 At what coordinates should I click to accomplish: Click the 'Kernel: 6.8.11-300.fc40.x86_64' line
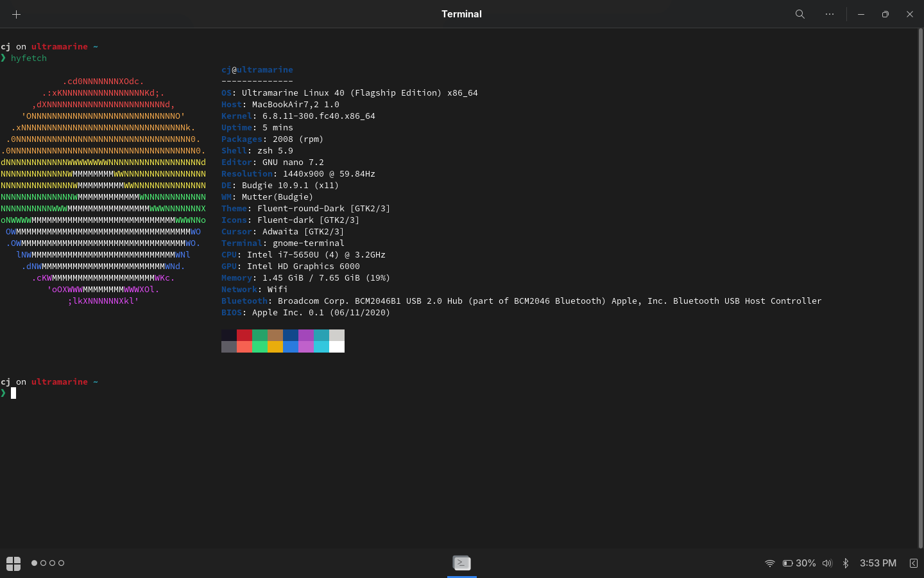click(x=298, y=116)
